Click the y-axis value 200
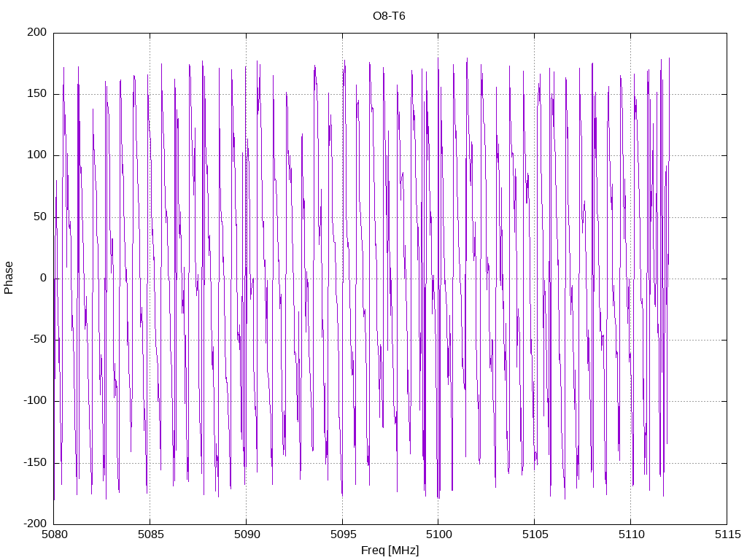747x560 pixels. pos(37,32)
